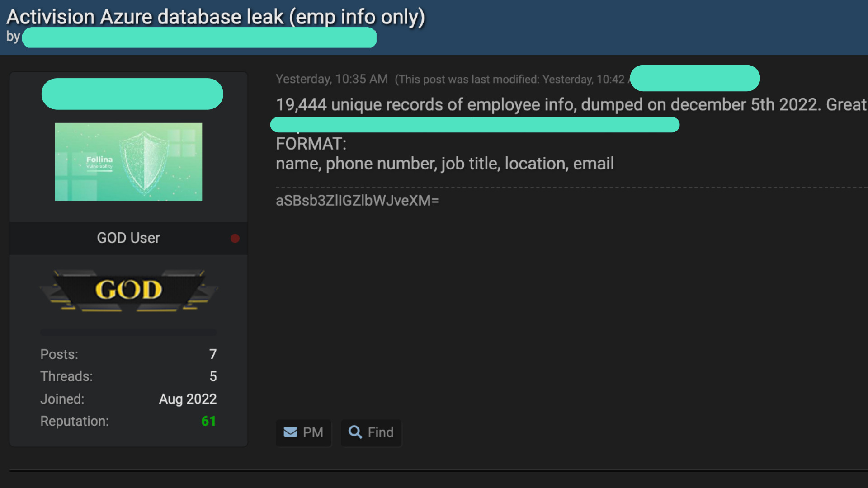Viewport: 868px width, 488px height.
Task: Click the 'Posts:' label
Action: (x=59, y=354)
